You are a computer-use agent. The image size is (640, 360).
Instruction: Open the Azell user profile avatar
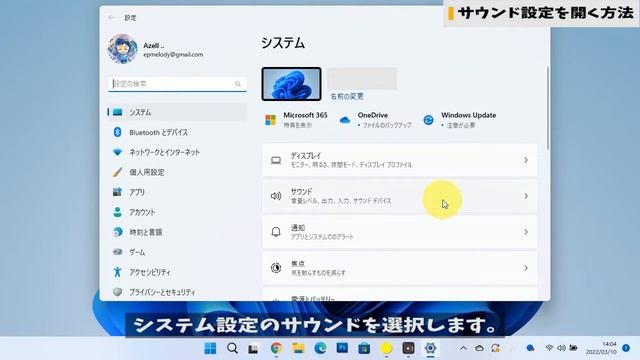[x=122, y=49]
